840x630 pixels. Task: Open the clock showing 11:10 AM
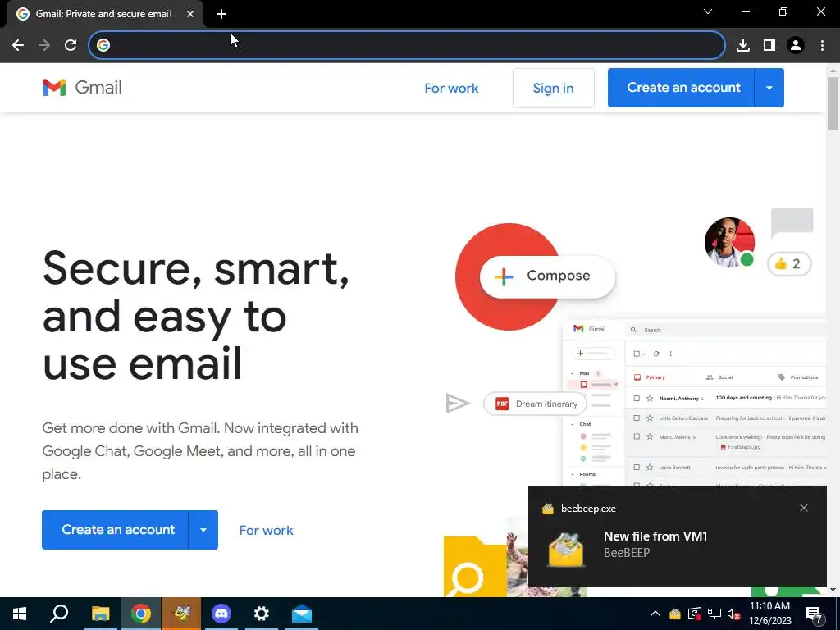(x=769, y=614)
